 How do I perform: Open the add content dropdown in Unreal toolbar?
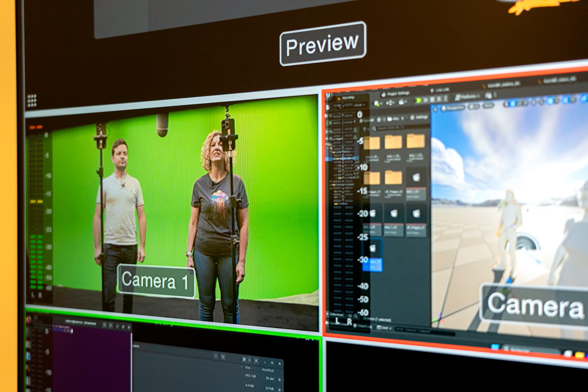(378, 103)
